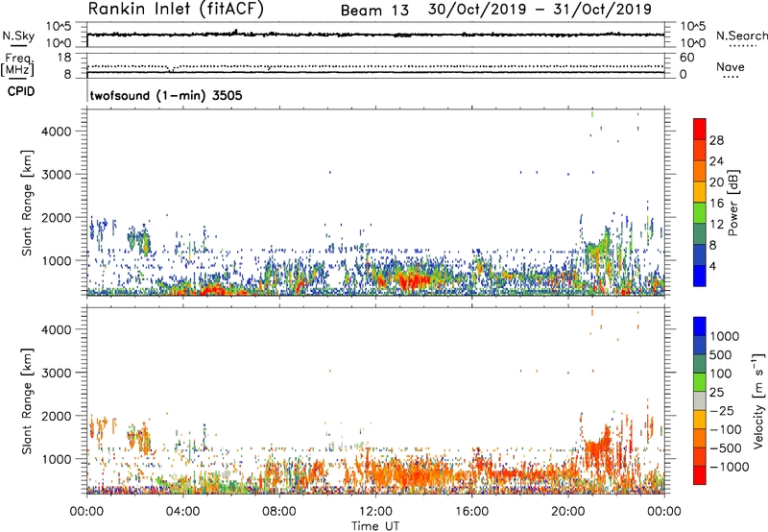
Task: Click the '-25' Velocity colorbar tick label
Action: click(x=722, y=411)
